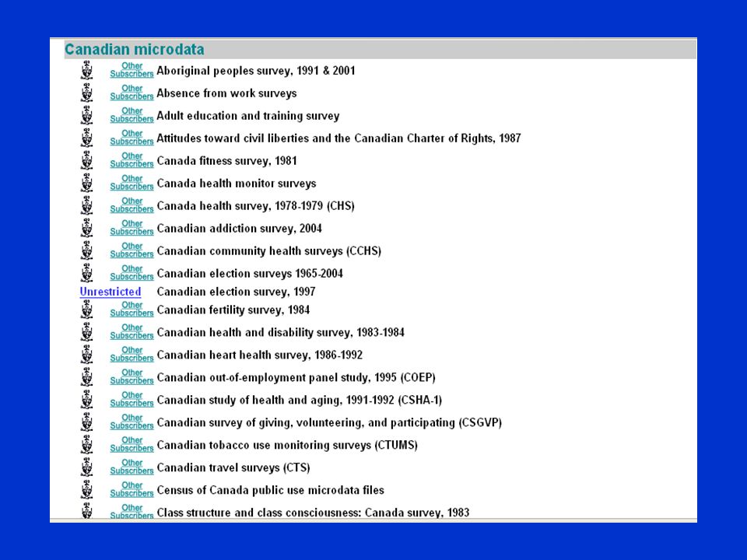
Task: Open Other Subscribers for Canada fitness survey, 1981
Action: pyautogui.click(x=132, y=159)
